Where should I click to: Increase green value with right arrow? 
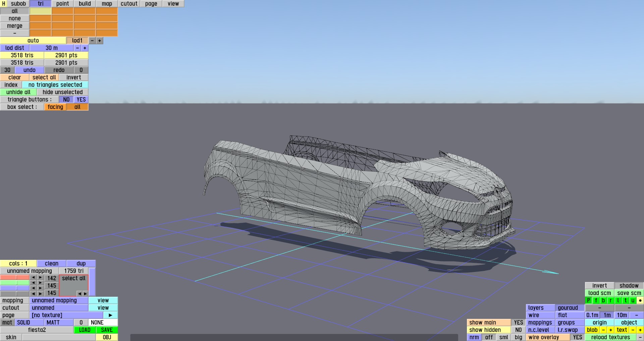pos(41,283)
